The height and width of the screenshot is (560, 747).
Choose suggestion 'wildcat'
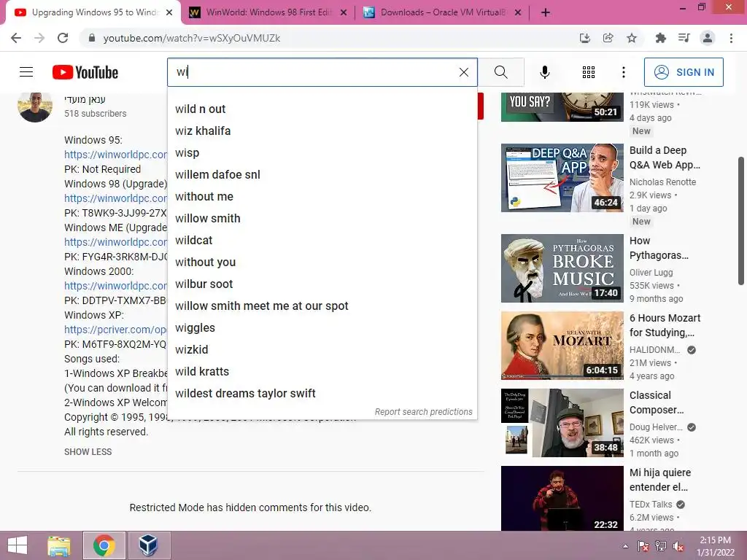pyautogui.click(x=322, y=241)
